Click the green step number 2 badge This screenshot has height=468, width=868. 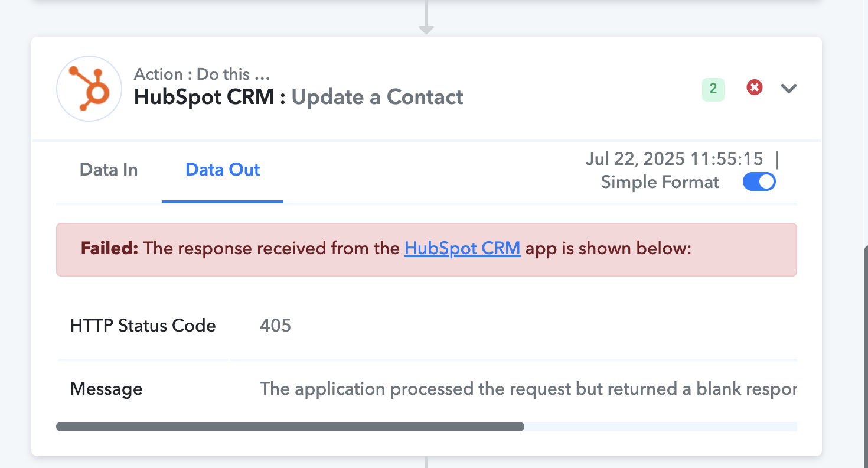[713, 89]
